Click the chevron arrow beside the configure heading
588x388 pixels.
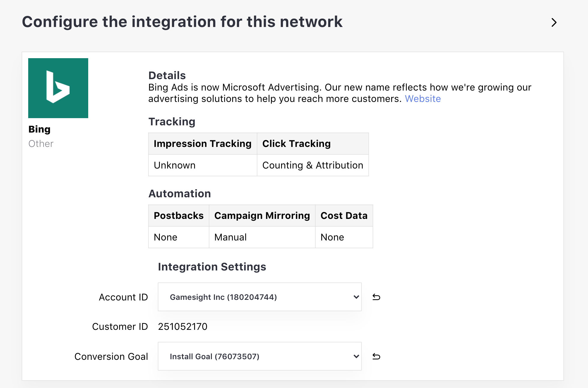pos(554,22)
